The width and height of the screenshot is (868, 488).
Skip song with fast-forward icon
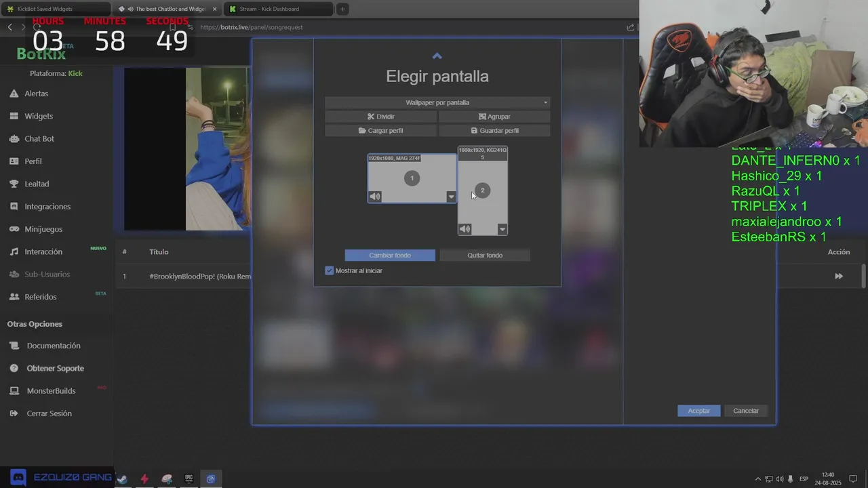click(839, 276)
